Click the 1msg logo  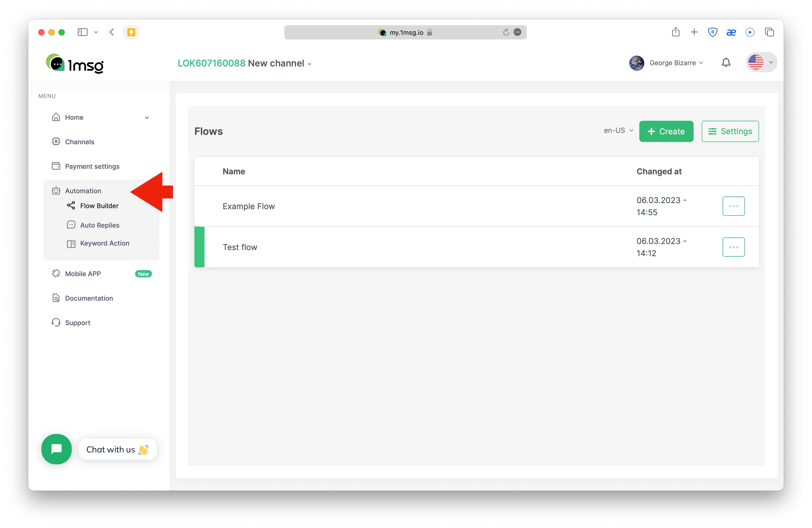[75, 63]
